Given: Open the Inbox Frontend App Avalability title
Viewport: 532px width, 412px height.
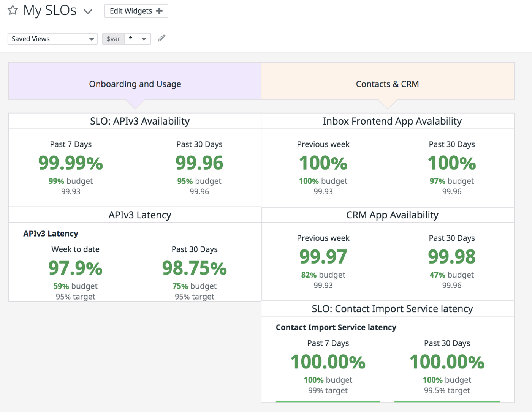Looking at the screenshot, I should pos(392,121).
